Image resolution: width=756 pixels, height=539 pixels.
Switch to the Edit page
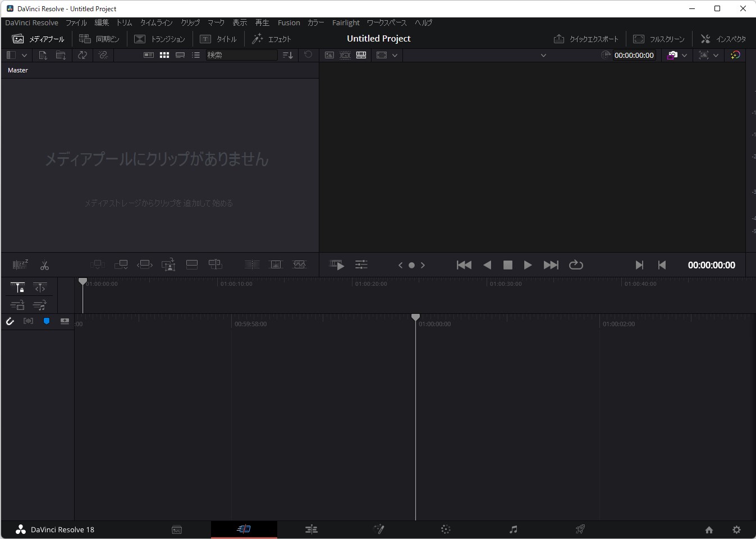click(x=311, y=529)
